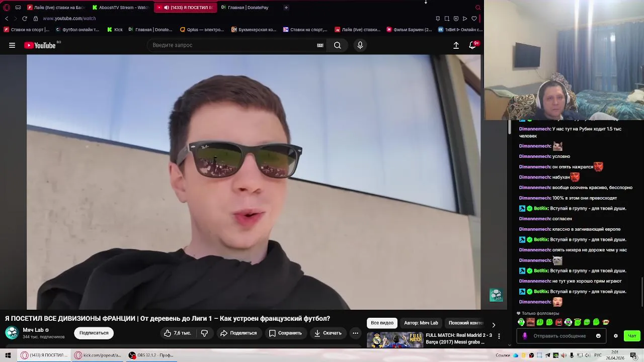The image size is (644, 362).
Task: Open the 'Qplus — электро...' bookmark
Action: (x=202, y=30)
